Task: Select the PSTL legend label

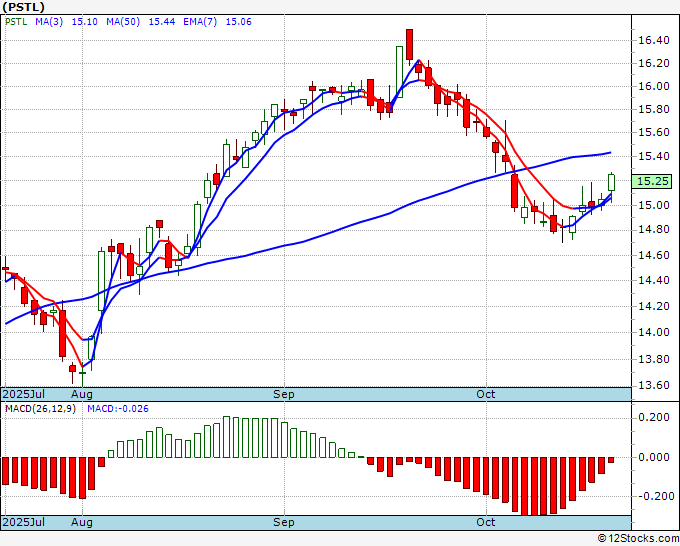Action: point(16,22)
